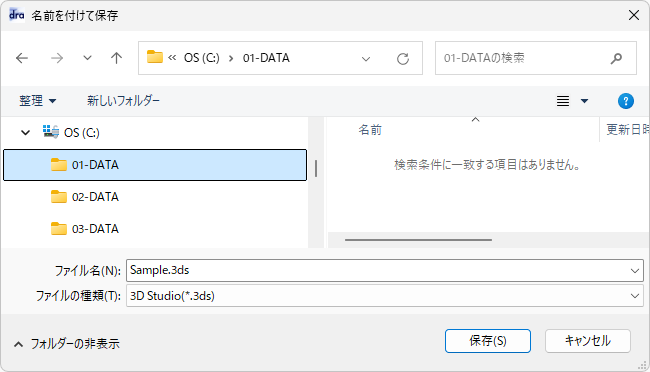The height and width of the screenshot is (372, 650).
Task: Go up one folder level arrow
Action: pyautogui.click(x=116, y=58)
